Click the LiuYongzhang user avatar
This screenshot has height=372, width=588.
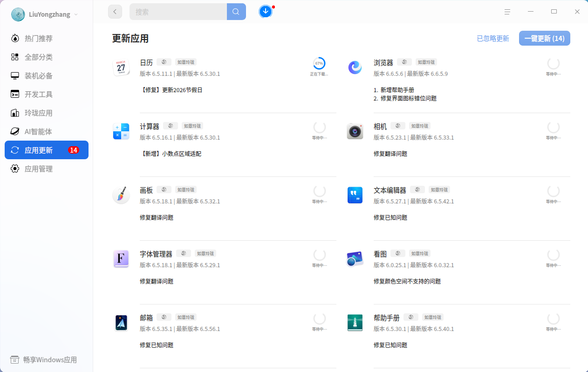[x=18, y=14]
